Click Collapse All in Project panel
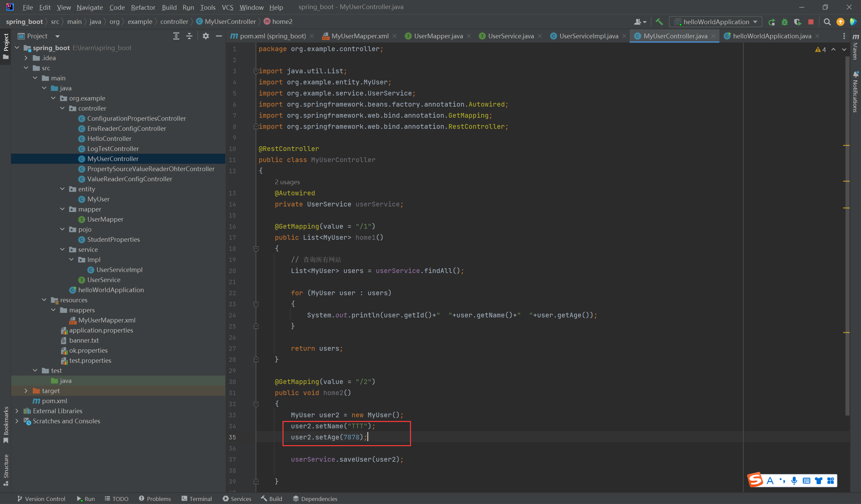The image size is (861, 504). click(189, 36)
